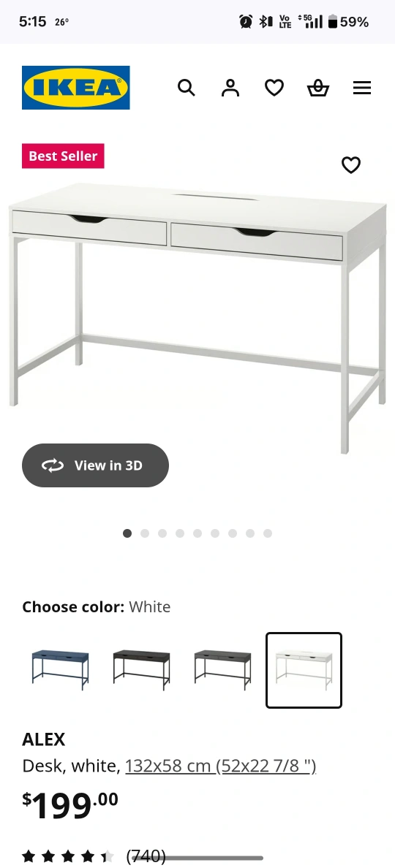Open favorites heart in header
Screen dimensions: 395x868
pos(274,88)
